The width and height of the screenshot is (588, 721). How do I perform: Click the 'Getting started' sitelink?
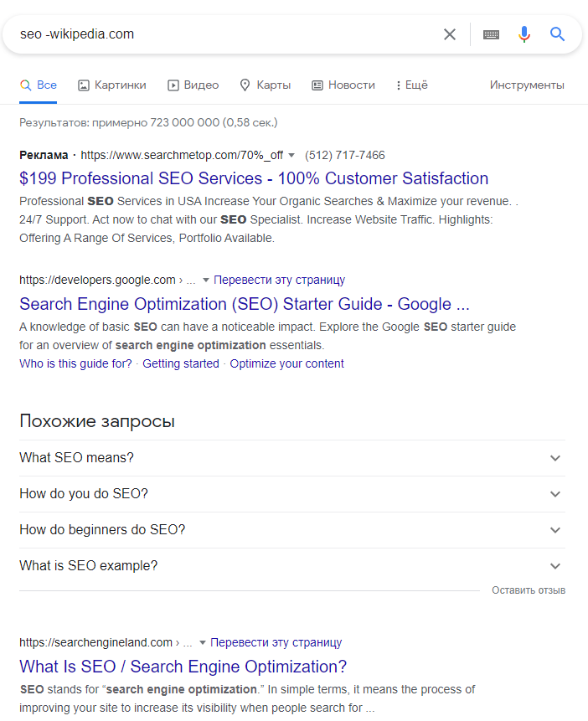[x=181, y=363]
